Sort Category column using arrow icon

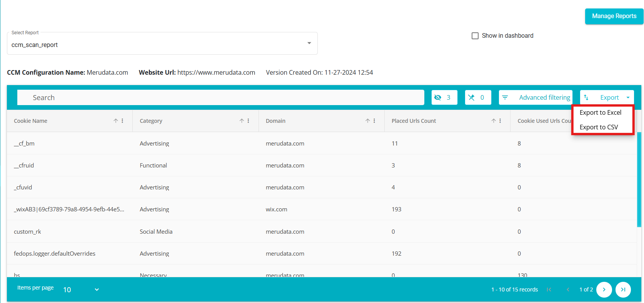coord(242,121)
